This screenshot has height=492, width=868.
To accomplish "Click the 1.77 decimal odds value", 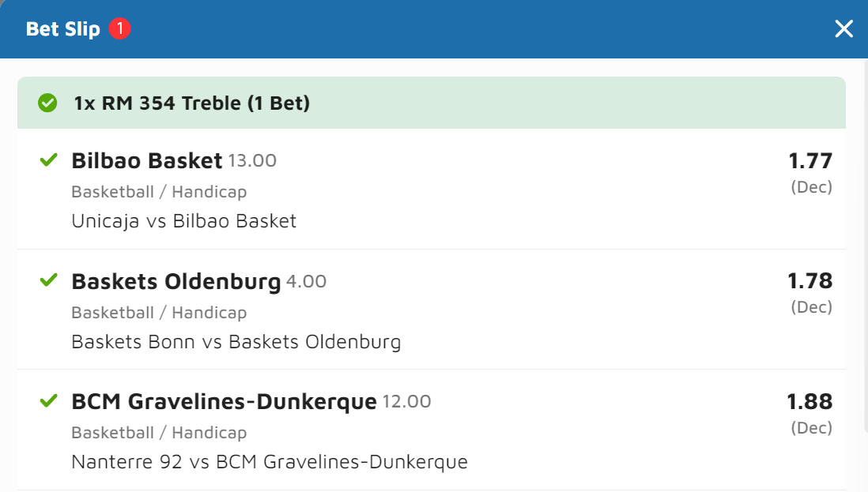I will (x=810, y=161).
